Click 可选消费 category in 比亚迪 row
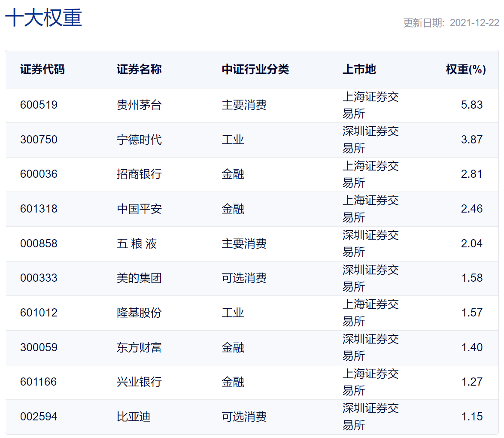The width and height of the screenshot is (504, 438). point(244,417)
